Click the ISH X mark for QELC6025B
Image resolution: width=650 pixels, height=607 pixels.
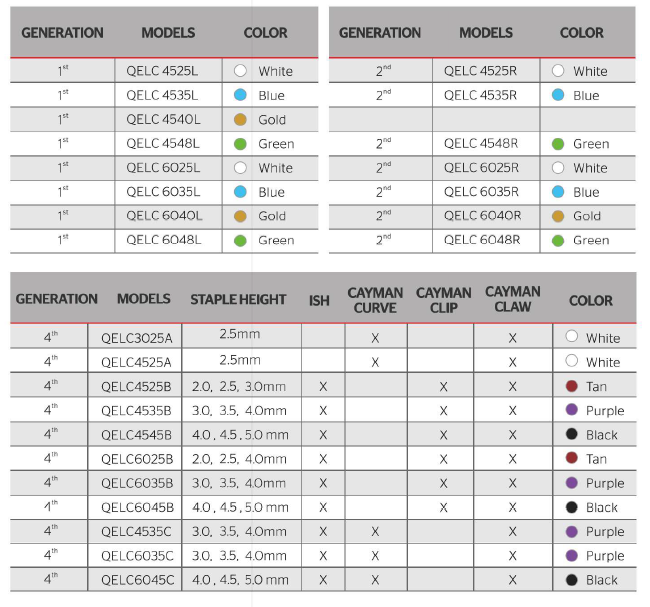click(x=323, y=459)
